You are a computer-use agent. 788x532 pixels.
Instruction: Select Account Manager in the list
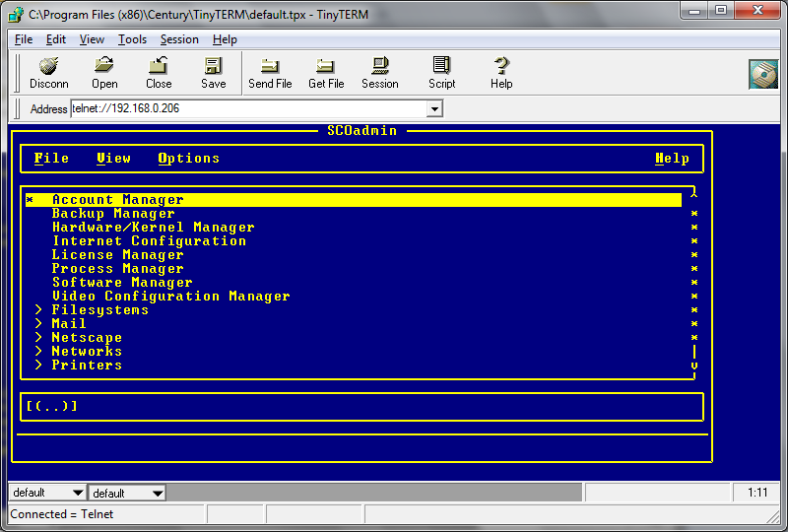point(354,200)
